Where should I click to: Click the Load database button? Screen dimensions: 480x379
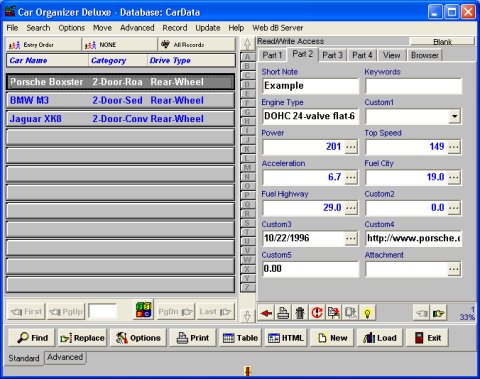380,338
